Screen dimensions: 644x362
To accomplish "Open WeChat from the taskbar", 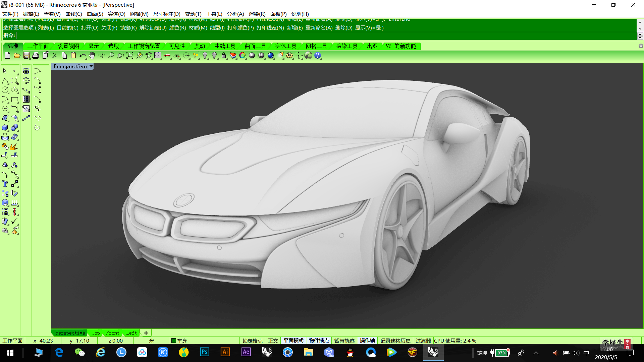I will pos(79,352).
